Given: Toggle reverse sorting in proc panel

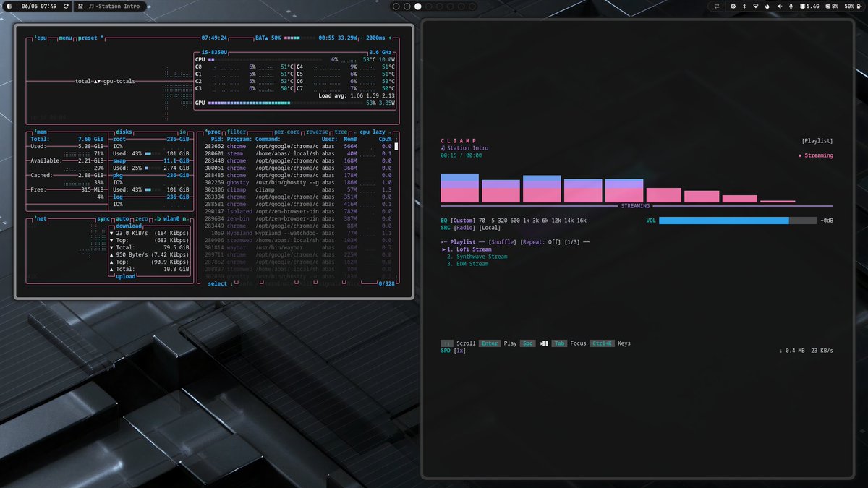Looking at the screenshot, I should pos(317,132).
